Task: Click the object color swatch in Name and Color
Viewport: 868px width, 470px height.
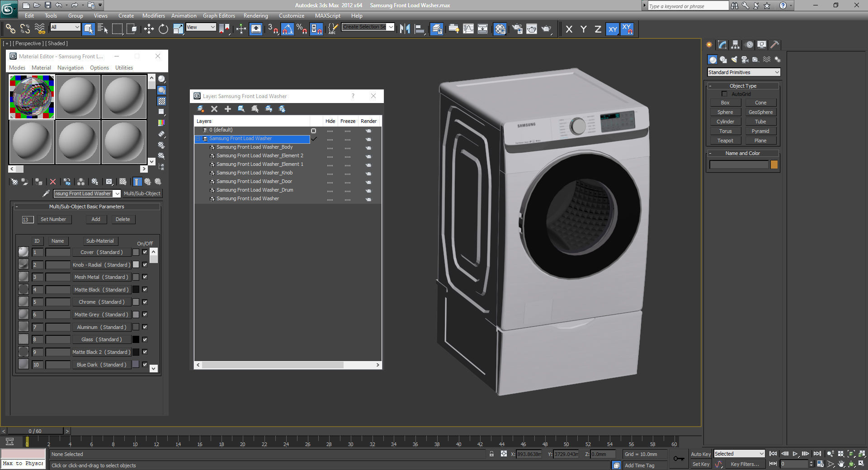Action: point(774,165)
